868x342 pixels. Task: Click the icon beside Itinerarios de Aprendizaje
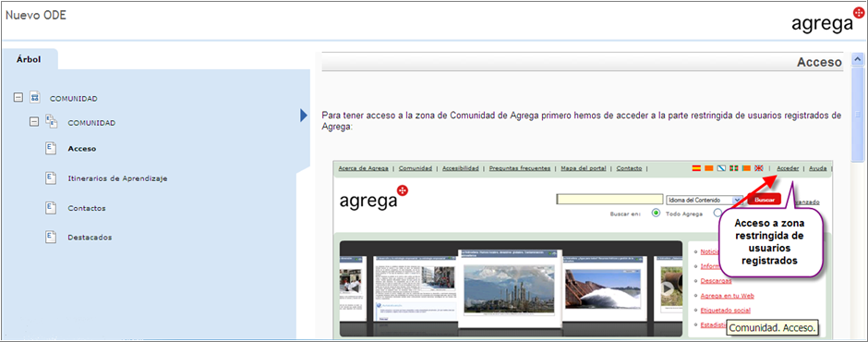51,177
